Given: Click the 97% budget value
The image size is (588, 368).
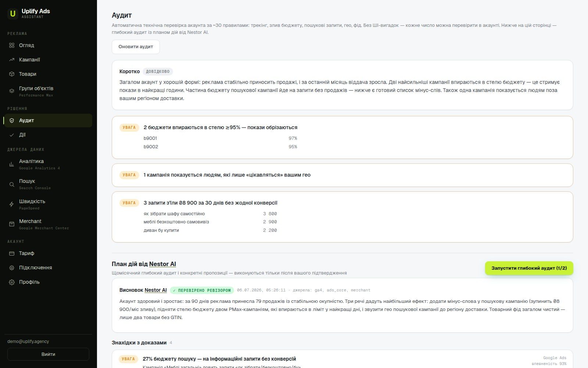Looking at the screenshot, I should [x=293, y=138].
